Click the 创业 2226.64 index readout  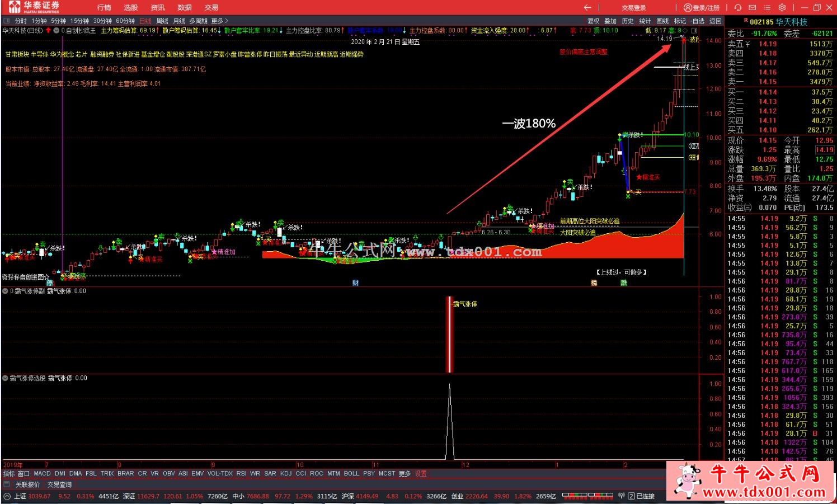[469, 496]
